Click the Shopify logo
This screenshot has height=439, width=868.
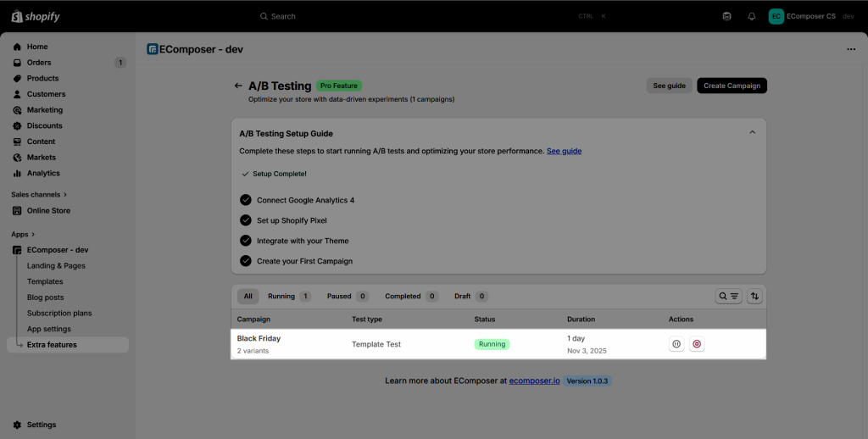(36, 16)
